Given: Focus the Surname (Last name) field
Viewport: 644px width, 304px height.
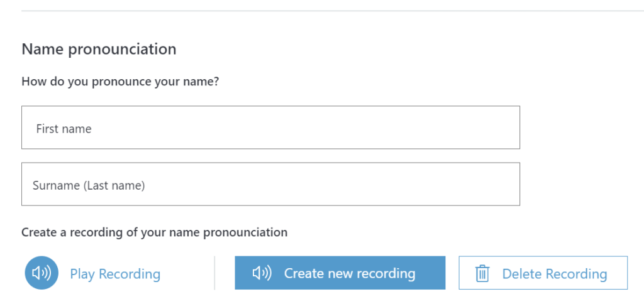Looking at the screenshot, I should 270,184.
